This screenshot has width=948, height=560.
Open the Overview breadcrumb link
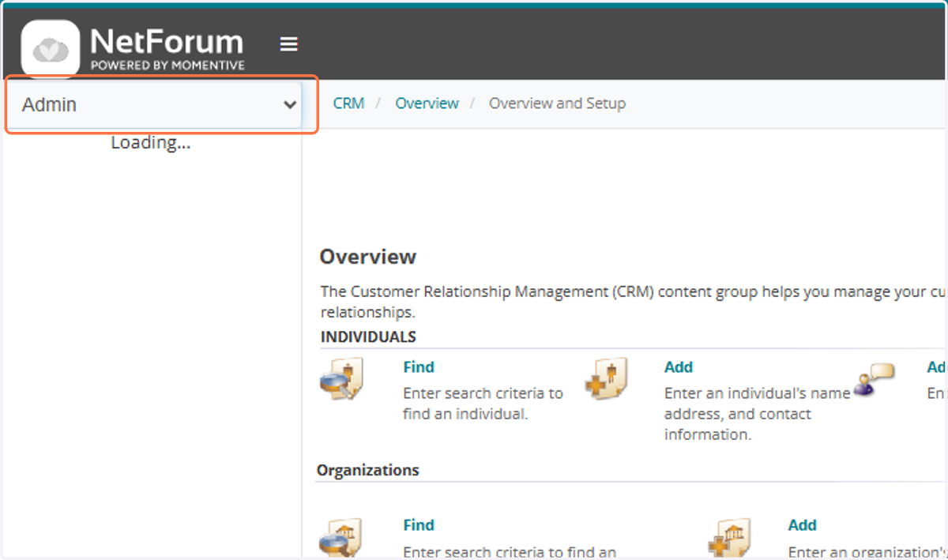pyautogui.click(x=427, y=103)
